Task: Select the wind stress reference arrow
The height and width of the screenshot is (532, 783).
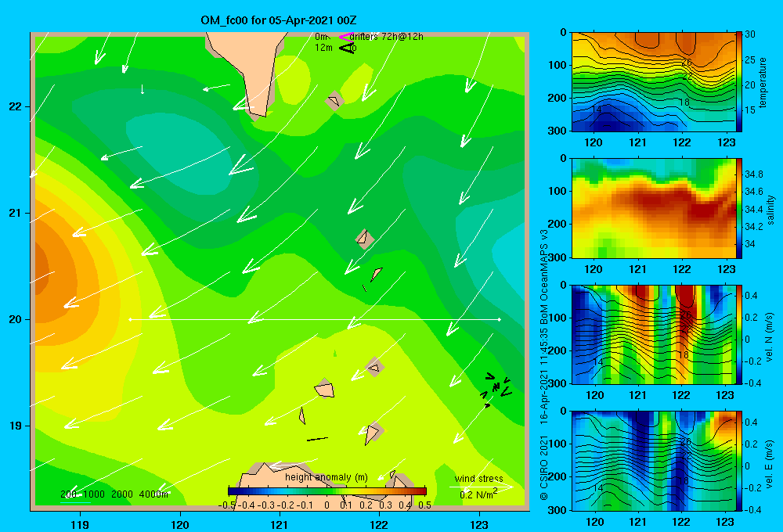Action: (x=482, y=487)
